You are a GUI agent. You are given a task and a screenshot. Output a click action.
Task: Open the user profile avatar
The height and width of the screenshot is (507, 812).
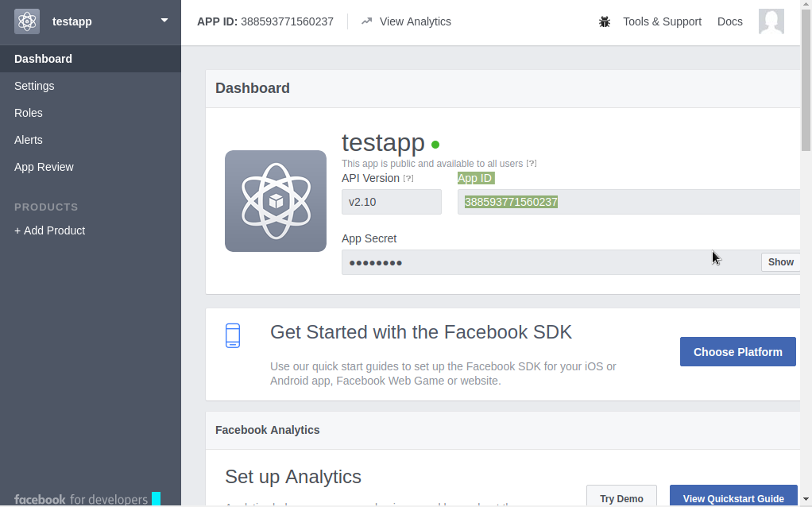[771, 21]
